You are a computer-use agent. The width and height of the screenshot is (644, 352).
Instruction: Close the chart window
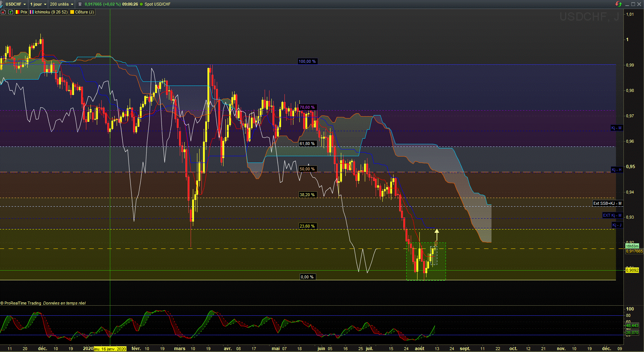click(x=639, y=4)
